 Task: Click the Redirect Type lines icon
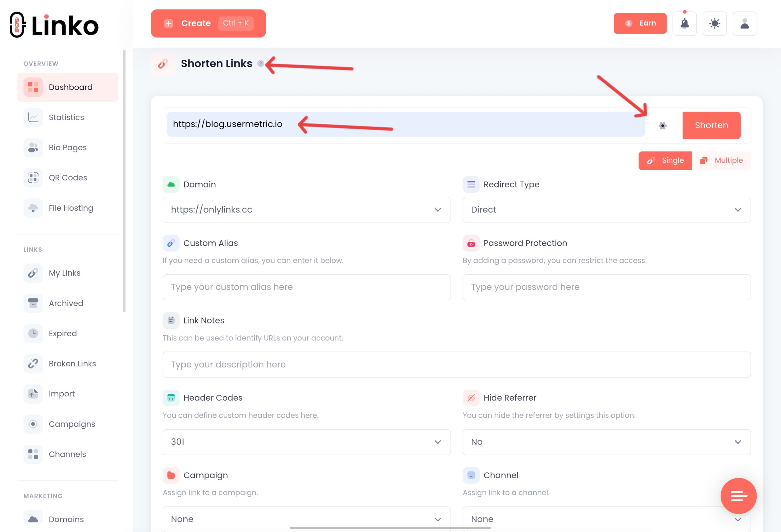point(471,184)
